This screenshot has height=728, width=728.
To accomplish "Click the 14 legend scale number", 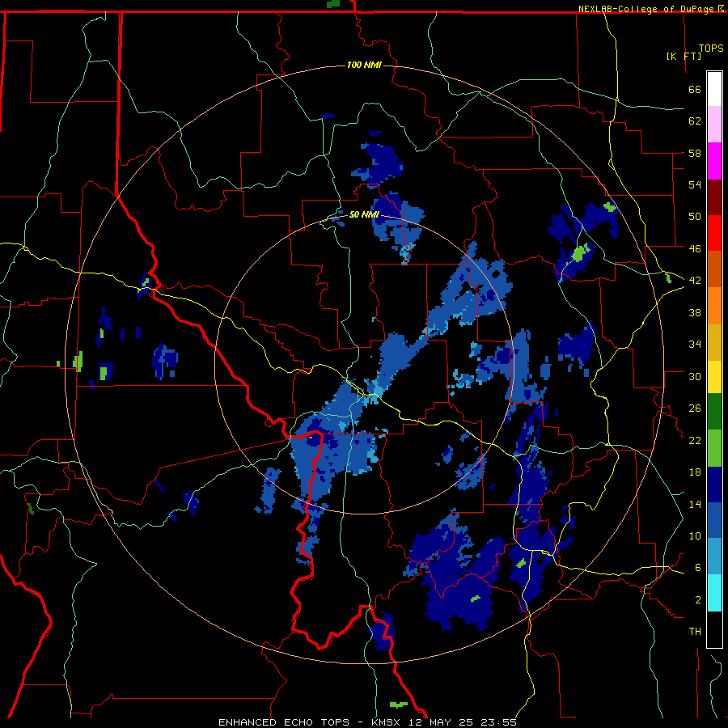I will tap(695, 504).
